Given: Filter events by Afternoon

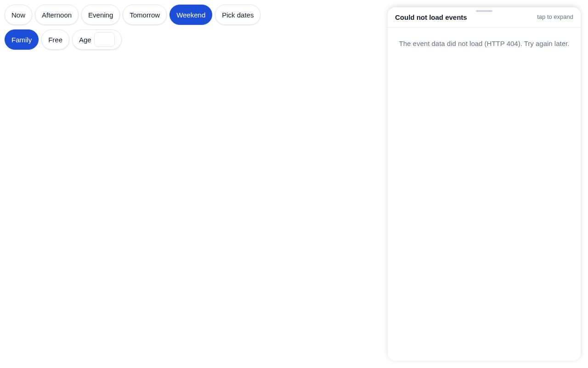Looking at the screenshot, I should pos(57,15).
